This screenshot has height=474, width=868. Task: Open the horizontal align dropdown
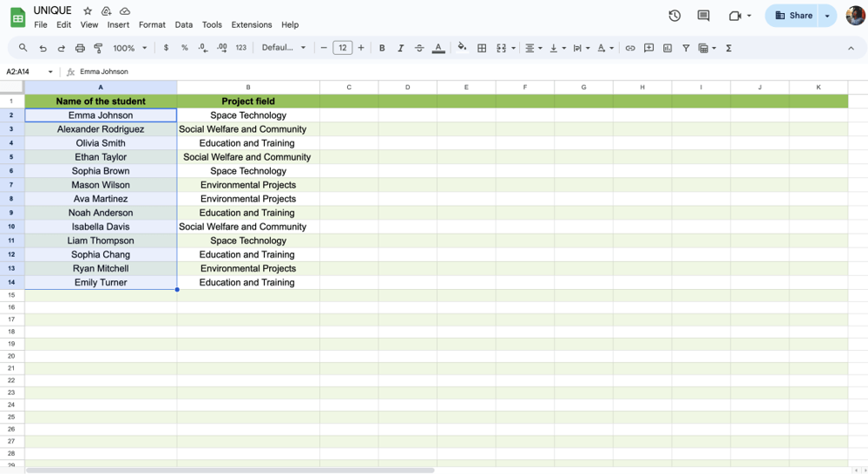[533, 49]
